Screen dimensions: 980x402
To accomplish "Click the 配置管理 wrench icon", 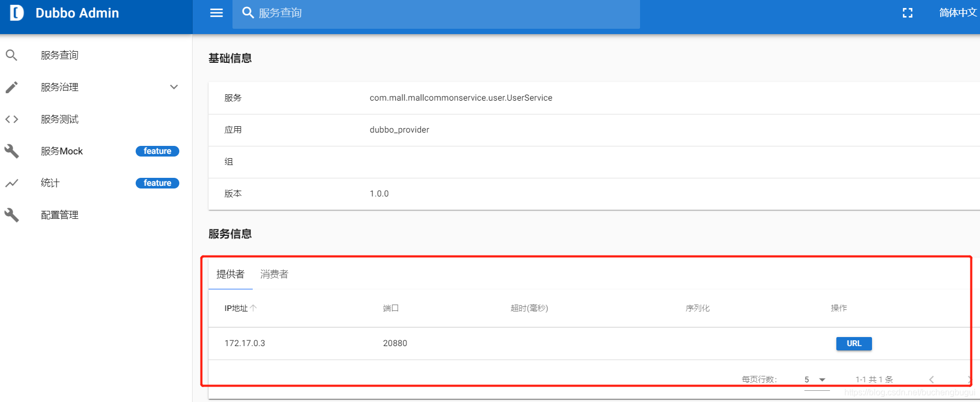I will coord(12,215).
